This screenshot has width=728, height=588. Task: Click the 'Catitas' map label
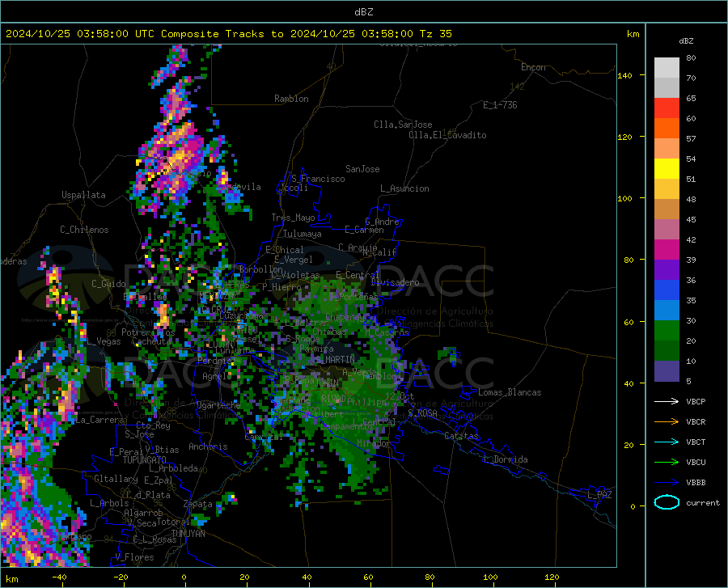[462, 436]
